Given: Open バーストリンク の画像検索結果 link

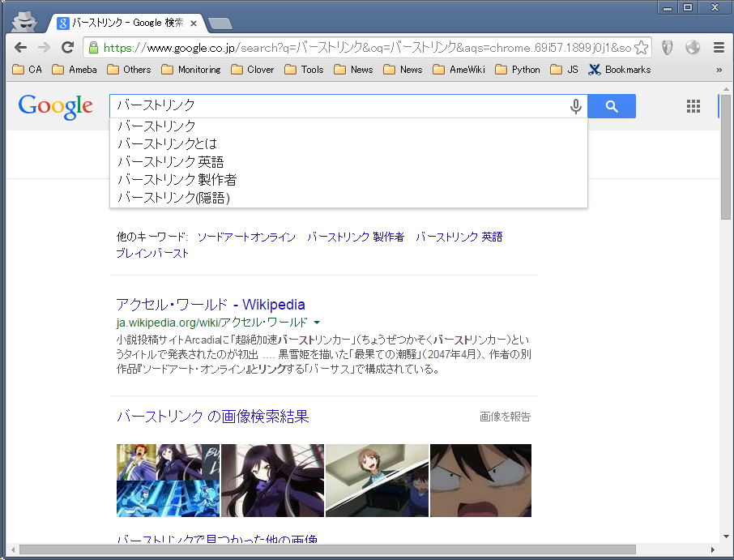Looking at the screenshot, I should [212, 417].
